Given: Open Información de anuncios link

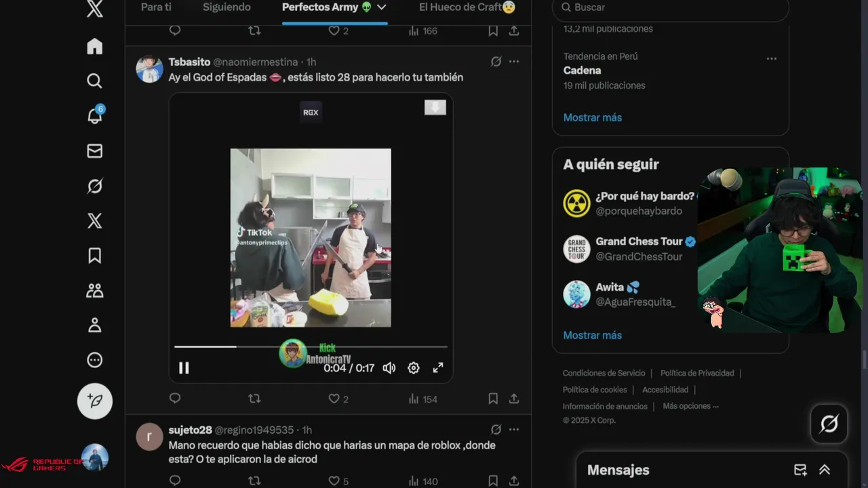Looking at the screenshot, I should click(605, 407).
